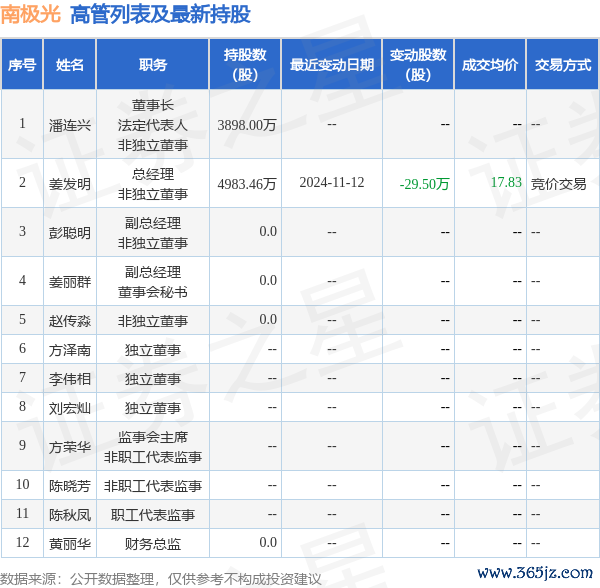
Task: Click the name 黄丽华
Action: (70, 544)
